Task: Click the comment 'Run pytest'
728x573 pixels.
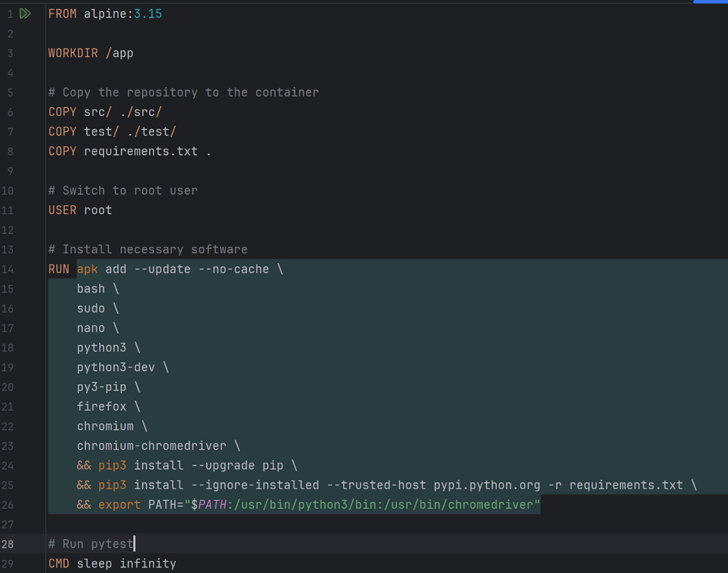Action: (91, 544)
